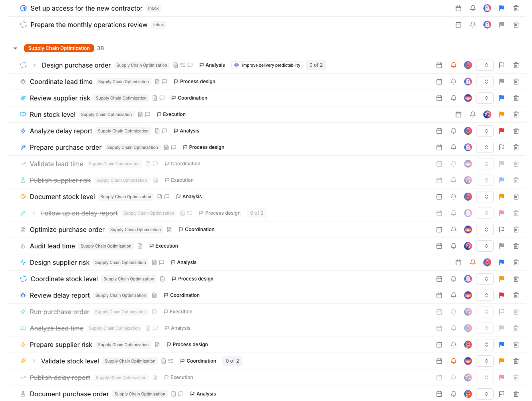Toggle status circle of 'Set up access for the new contractor'
Image resolution: width=532 pixels, height=401 pixels.
pos(23,8)
